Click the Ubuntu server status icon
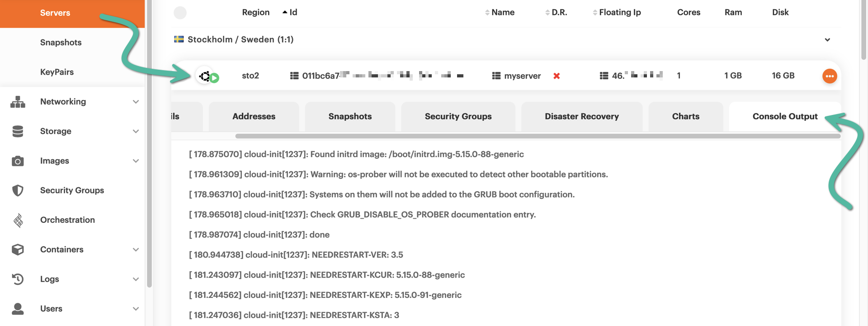The image size is (868, 326). [205, 76]
